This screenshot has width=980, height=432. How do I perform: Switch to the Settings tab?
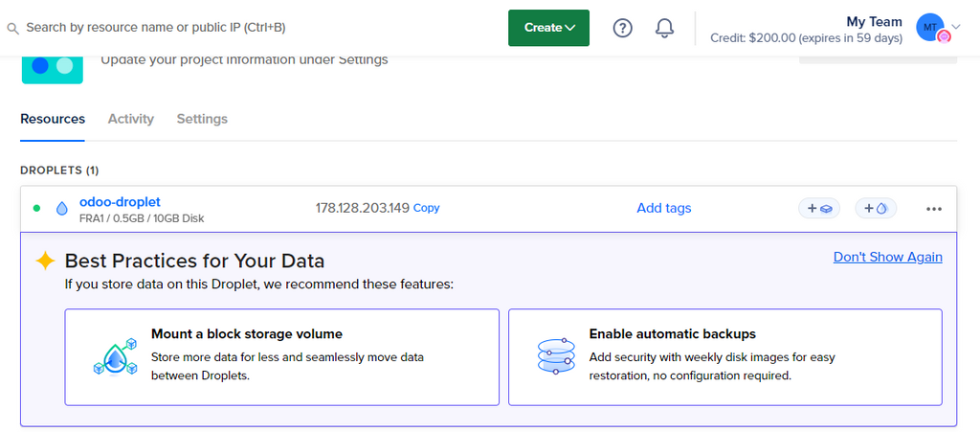(x=202, y=119)
